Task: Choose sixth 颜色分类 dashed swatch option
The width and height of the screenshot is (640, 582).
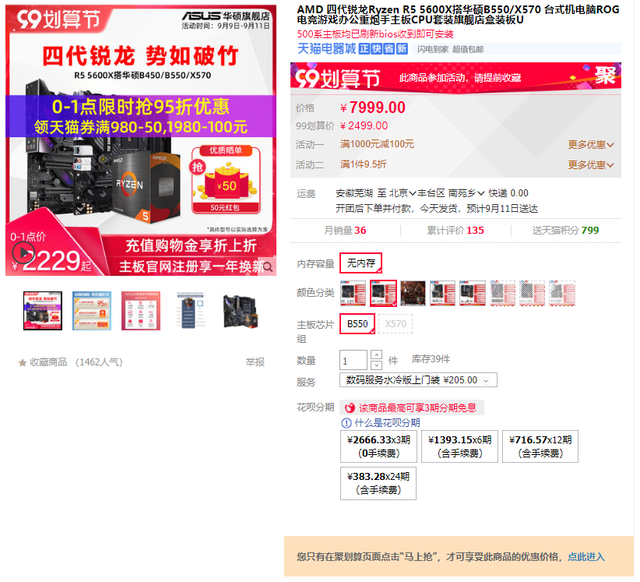Action: point(502,293)
